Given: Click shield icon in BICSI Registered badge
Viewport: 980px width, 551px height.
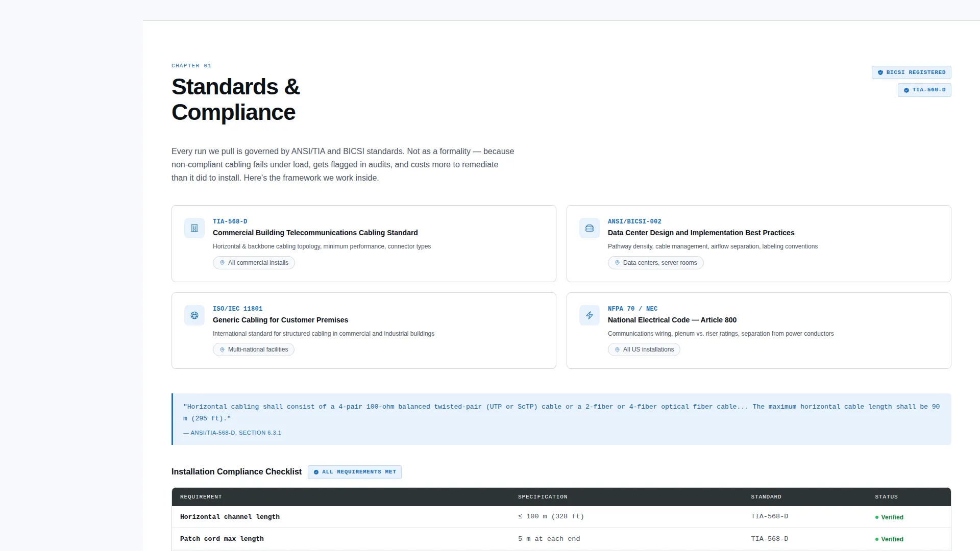Looking at the screenshot, I should point(880,72).
